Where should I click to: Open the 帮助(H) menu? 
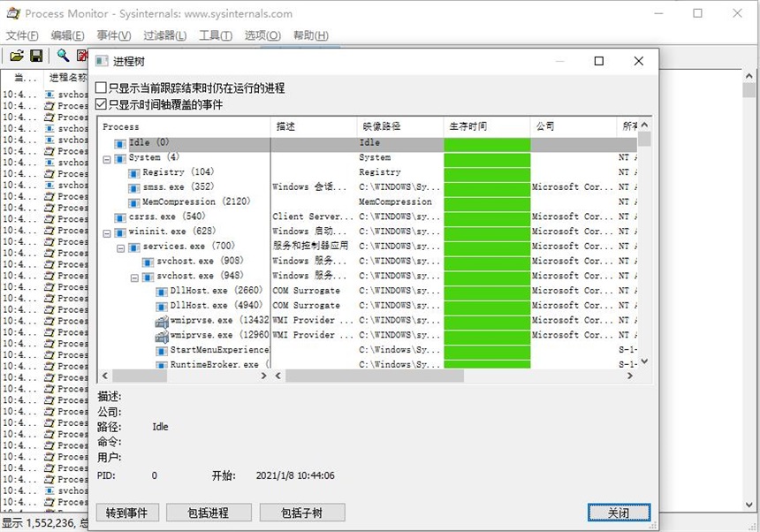(311, 35)
